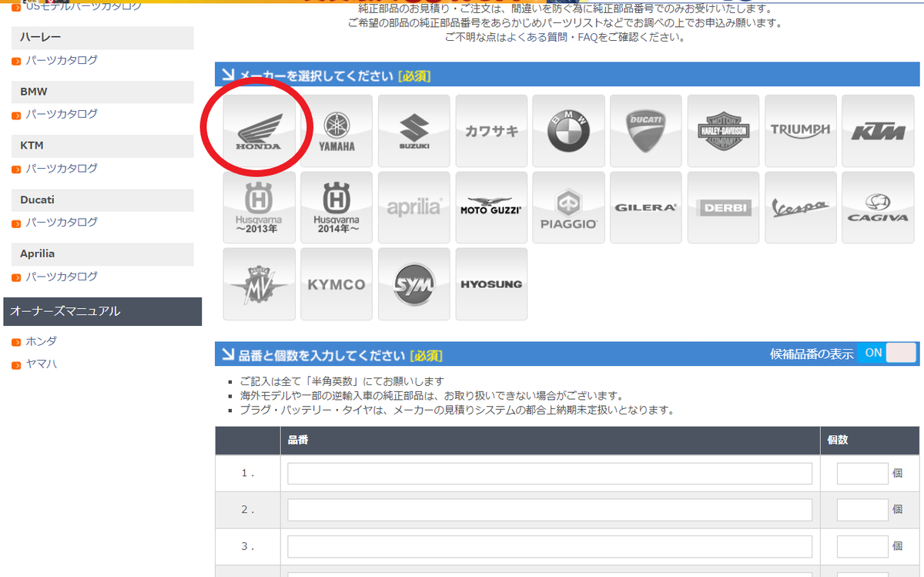Click quantity field in row 3

coord(862,546)
